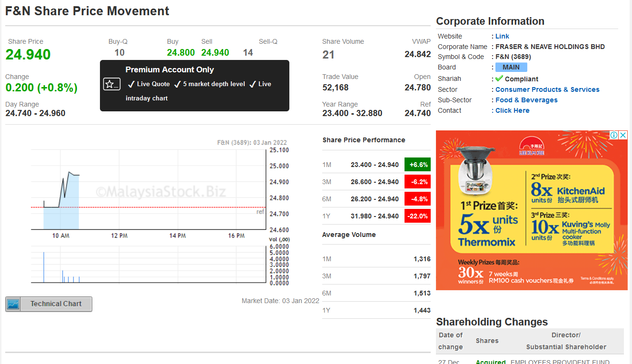Dismiss the ad using its close icon
The width and height of the screenshot is (632, 364).
click(x=623, y=135)
